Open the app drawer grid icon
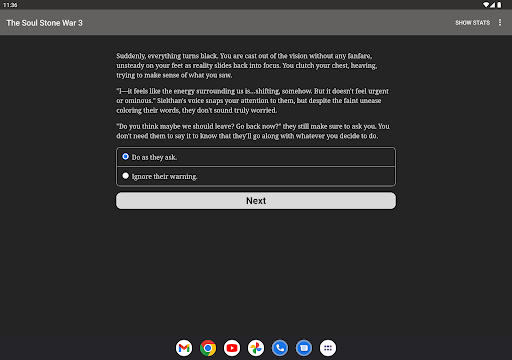Image resolution: width=512 pixels, height=360 pixels. [328, 348]
